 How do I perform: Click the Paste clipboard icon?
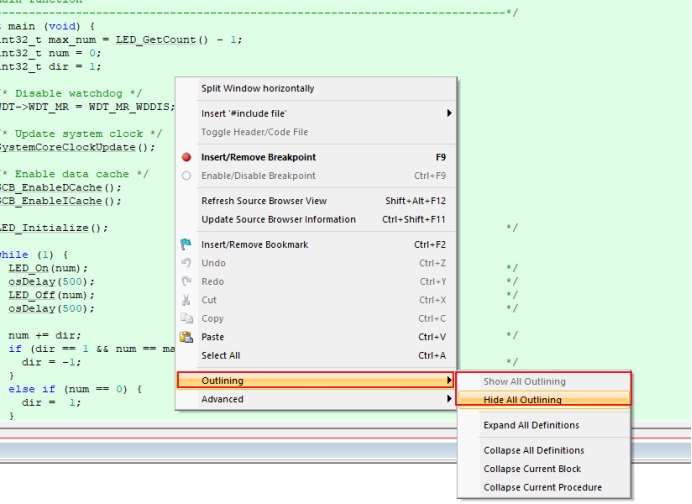[186, 337]
